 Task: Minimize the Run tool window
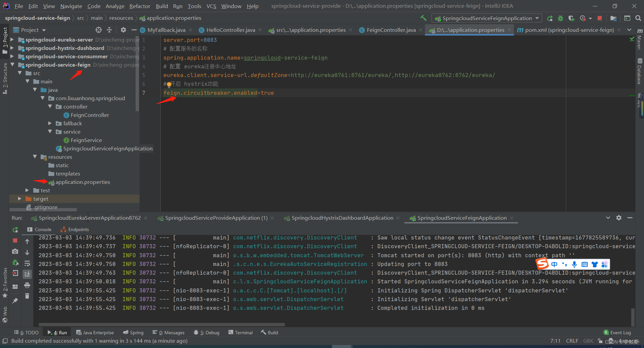tap(630, 218)
